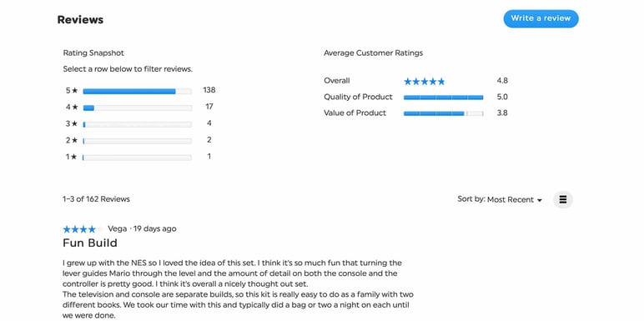The image size is (644, 321).
Task: Click the Overall five-star rating icons
Action: [x=425, y=81]
